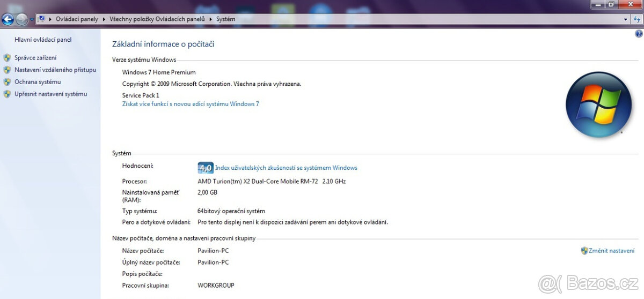
Task: Click the shield icon beside Změnit nastavení
Action: 584,251
